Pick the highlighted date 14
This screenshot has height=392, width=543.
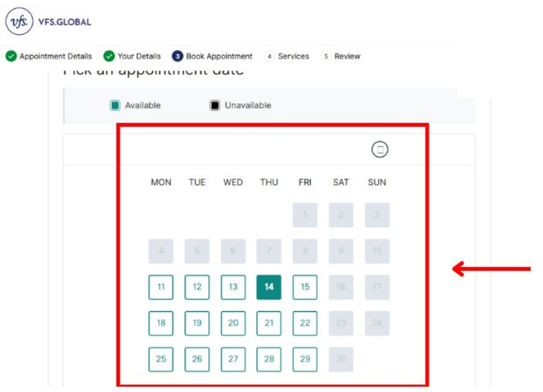click(269, 287)
